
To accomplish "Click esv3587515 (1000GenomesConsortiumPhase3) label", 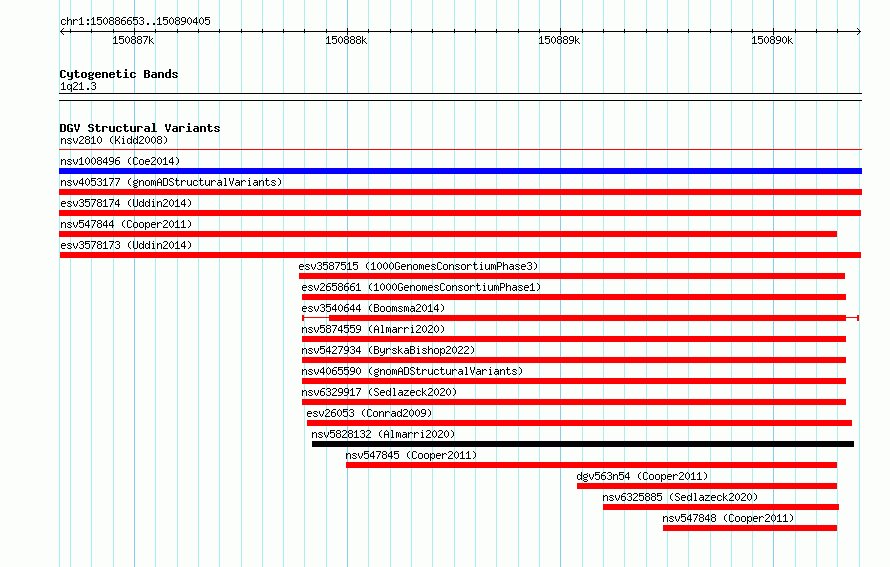I will pos(418,266).
